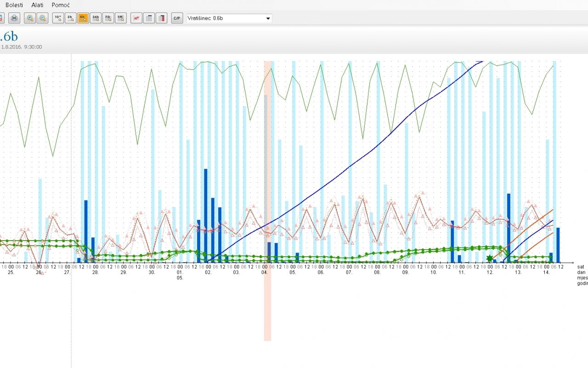Screen dimensions: 588x368
Task: Click the date label 07. on axis
Action: click(x=349, y=272)
